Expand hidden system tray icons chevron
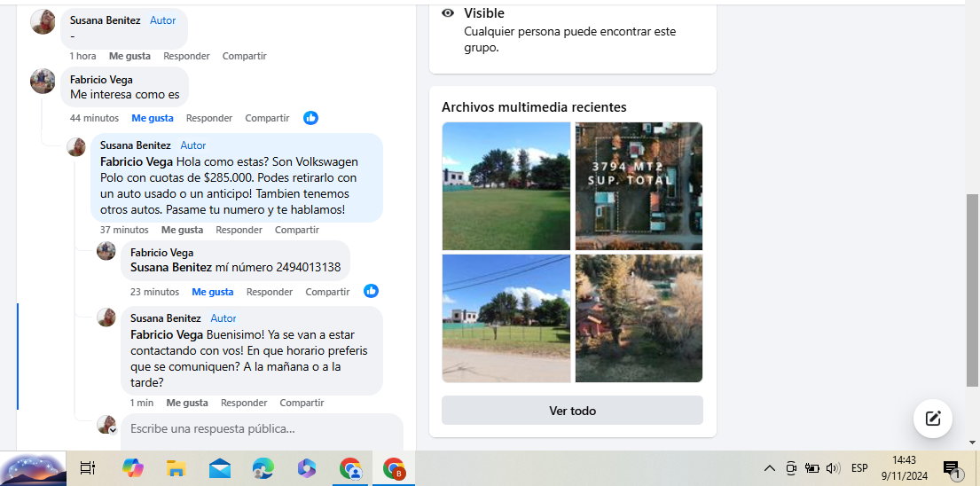Image resolution: width=980 pixels, height=486 pixels. click(x=769, y=468)
